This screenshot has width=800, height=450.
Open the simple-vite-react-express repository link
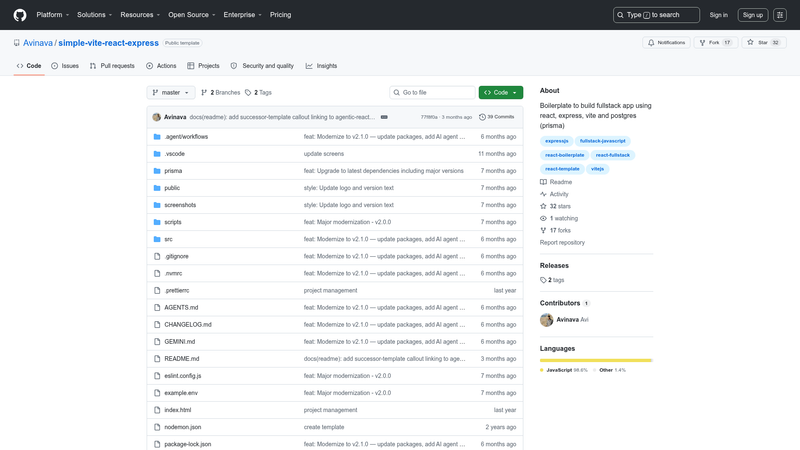coord(108,43)
